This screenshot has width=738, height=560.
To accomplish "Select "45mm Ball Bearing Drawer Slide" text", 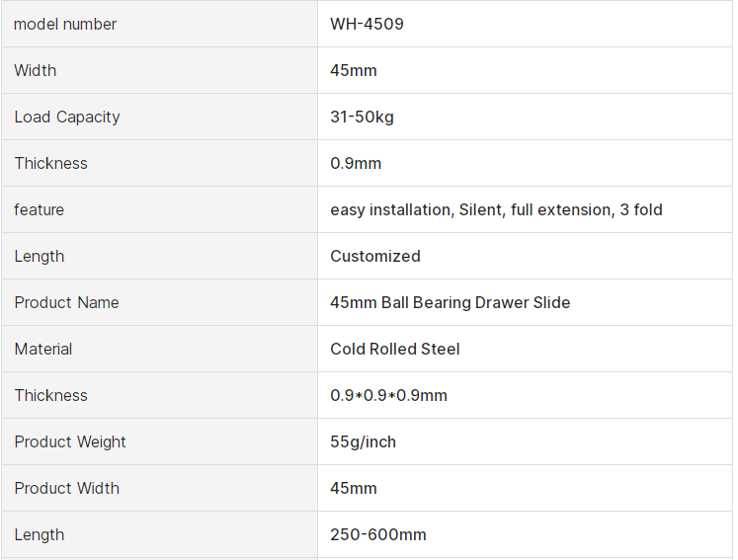I will 450,302.
